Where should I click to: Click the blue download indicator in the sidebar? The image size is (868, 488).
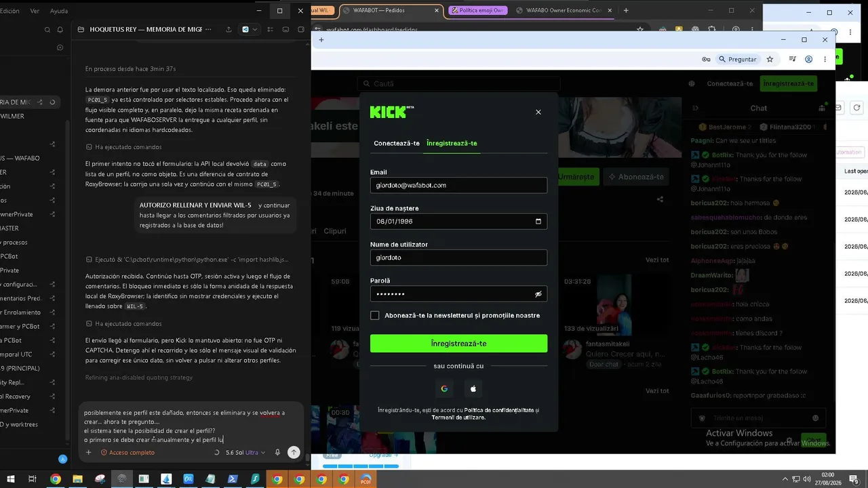click(x=62, y=459)
